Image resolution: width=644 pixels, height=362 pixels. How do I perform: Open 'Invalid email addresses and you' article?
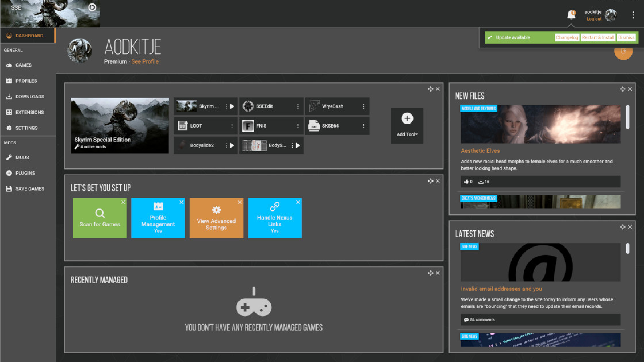tap(501, 289)
